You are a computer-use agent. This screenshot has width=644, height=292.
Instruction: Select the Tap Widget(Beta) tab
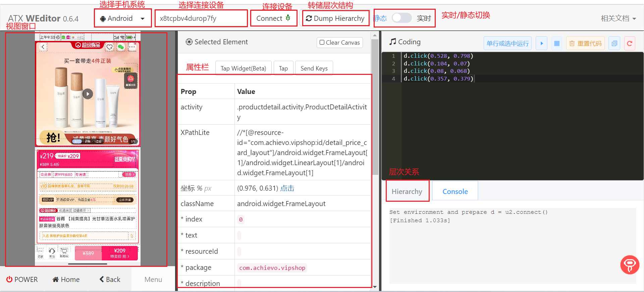[x=243, y=68]
